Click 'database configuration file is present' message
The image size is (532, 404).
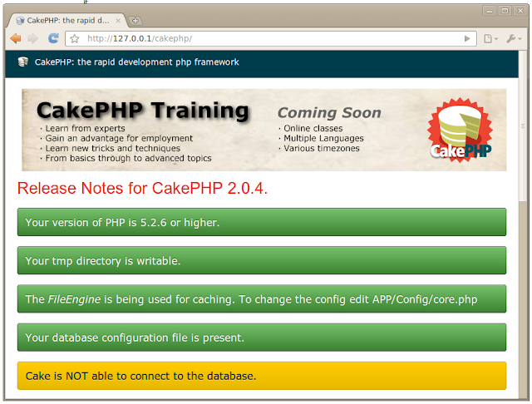262,337
